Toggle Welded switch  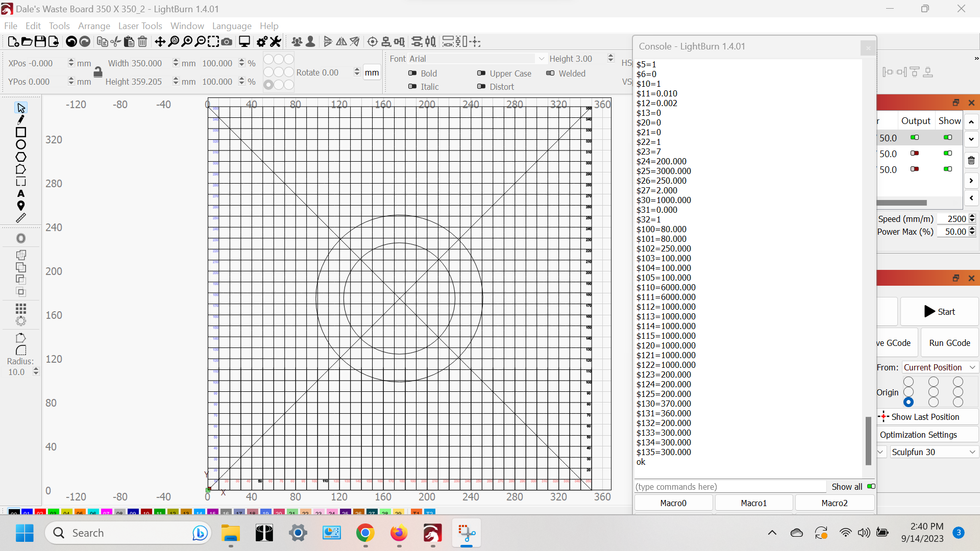point(550,73)
